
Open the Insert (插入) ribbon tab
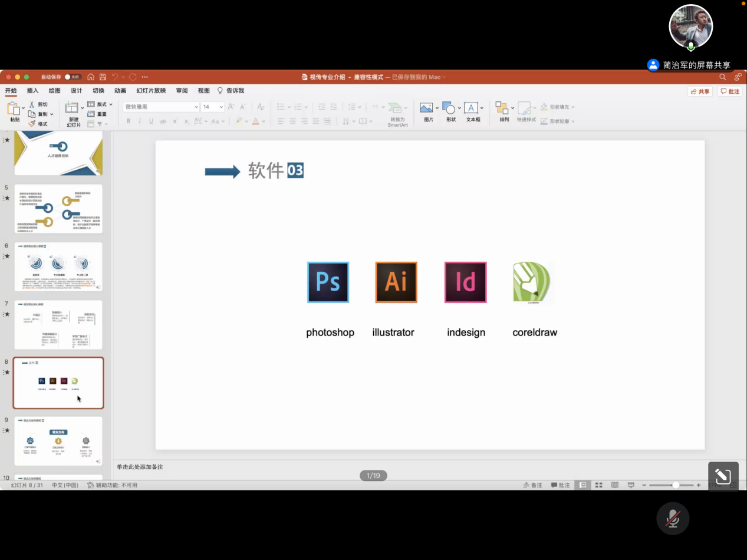(x=32, y=91)
